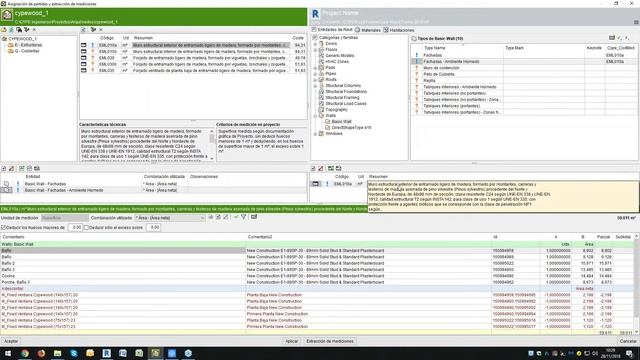Screen dimensions: 640x360
Task: Click the edit icon above the assigned item Código
Action: 321,168
